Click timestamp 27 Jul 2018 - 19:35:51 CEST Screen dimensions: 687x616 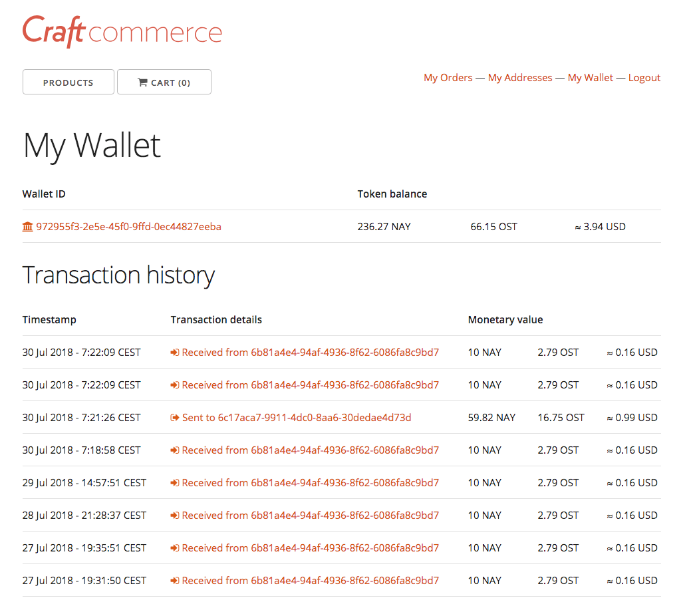click(84, 547)
